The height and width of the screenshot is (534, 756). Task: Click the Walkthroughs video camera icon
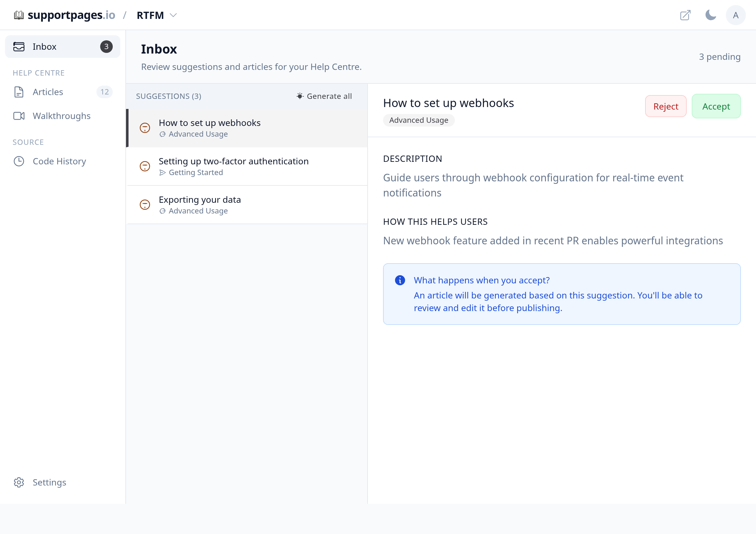(19, 116)
